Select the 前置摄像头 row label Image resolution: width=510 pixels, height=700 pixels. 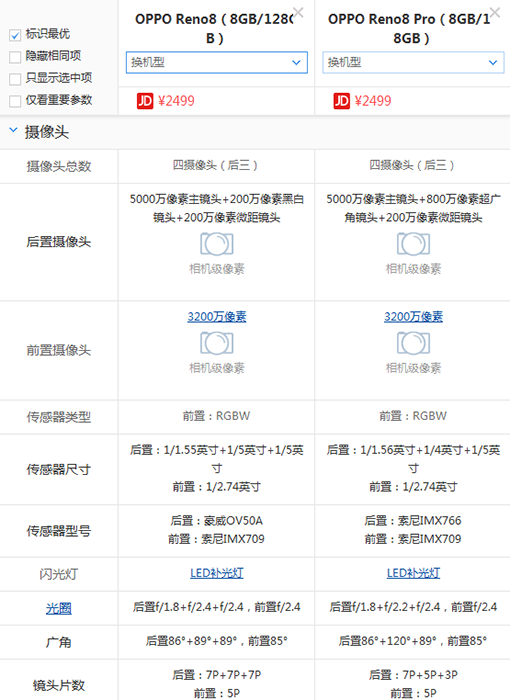pos(59,350)
